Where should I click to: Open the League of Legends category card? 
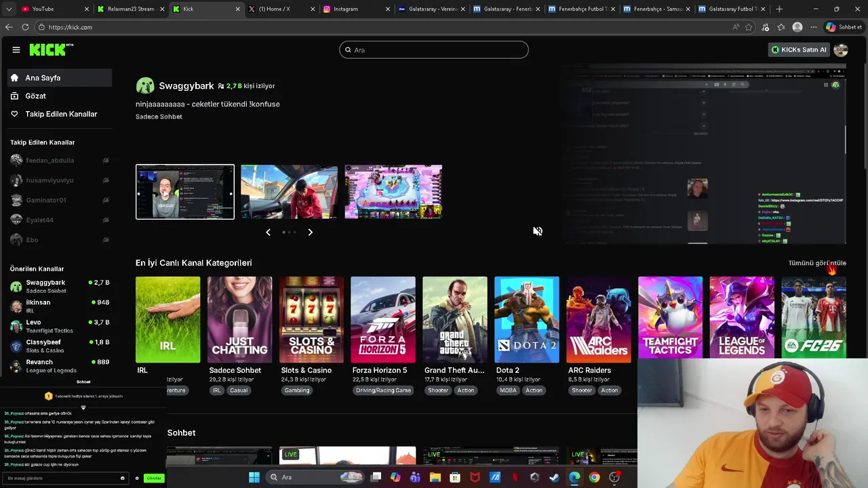point(742,317)
